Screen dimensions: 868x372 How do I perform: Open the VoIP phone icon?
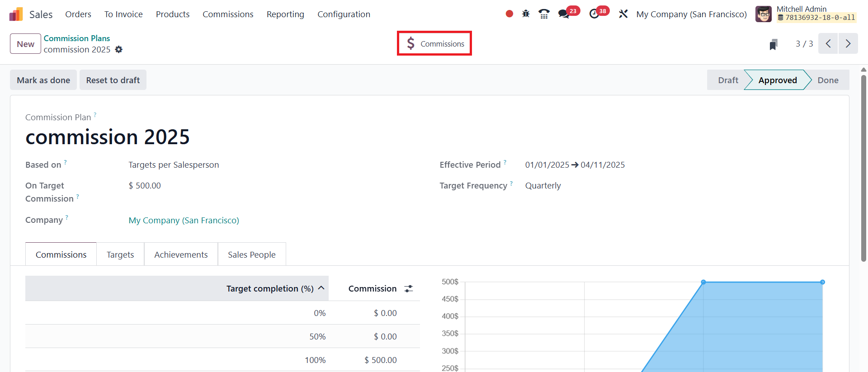[544, 14]
